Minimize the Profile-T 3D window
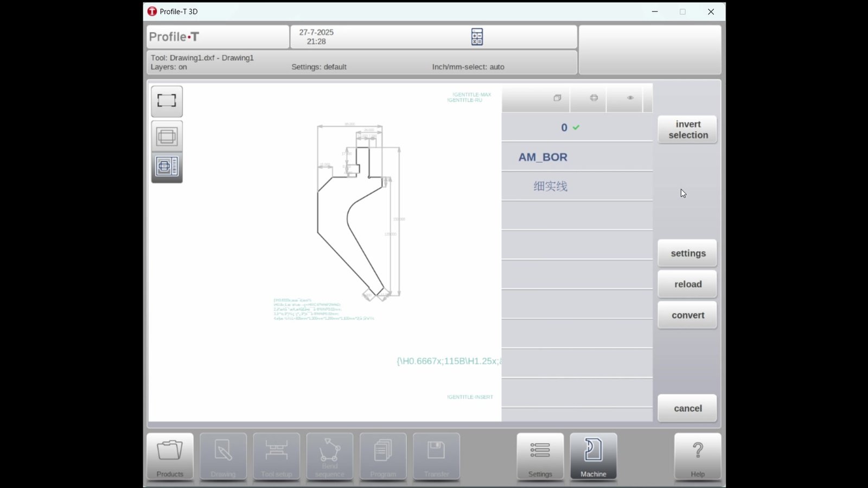Image resolution: width=868 pixels, height=488 pixels. click(655, 11)
